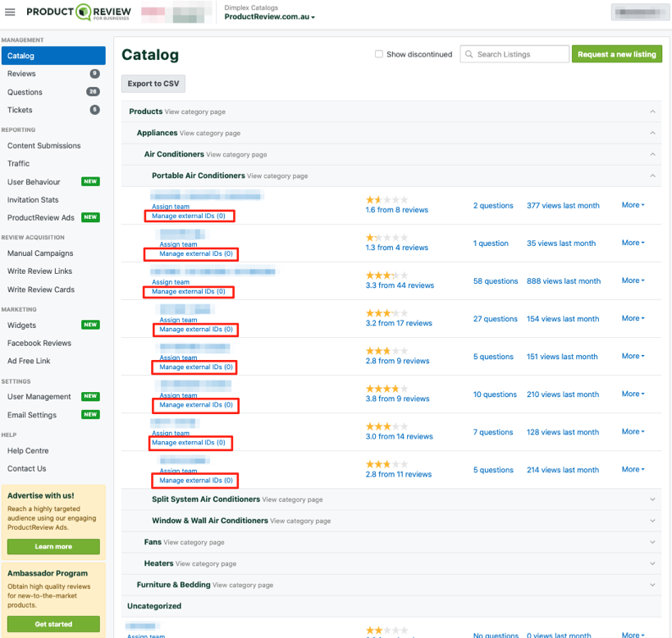Open 10 questions link

point(495,394)
